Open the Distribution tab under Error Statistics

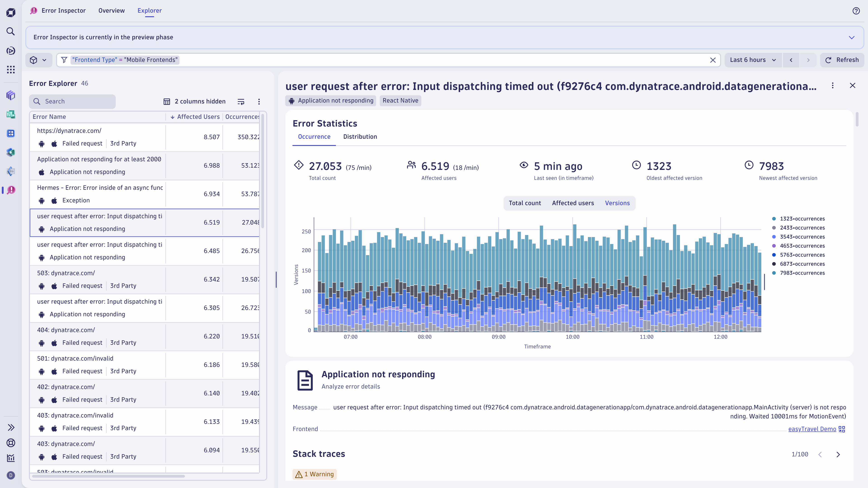[x=360, y=137]
